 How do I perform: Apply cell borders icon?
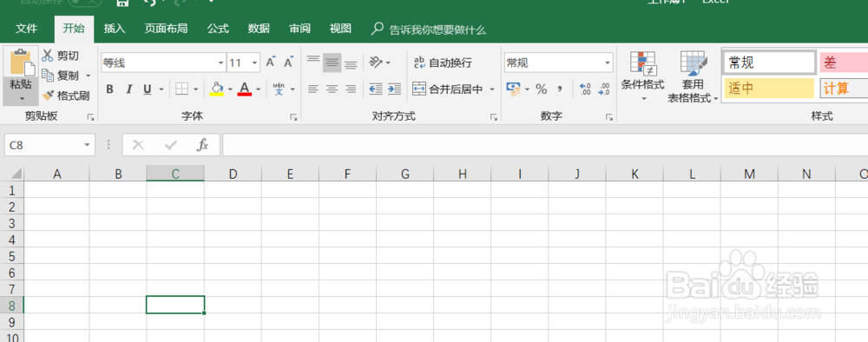pos(181,89)
